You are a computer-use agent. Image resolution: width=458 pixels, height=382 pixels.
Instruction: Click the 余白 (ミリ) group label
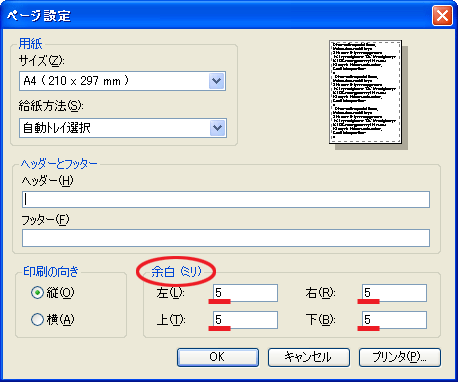(x=176, y=272)
